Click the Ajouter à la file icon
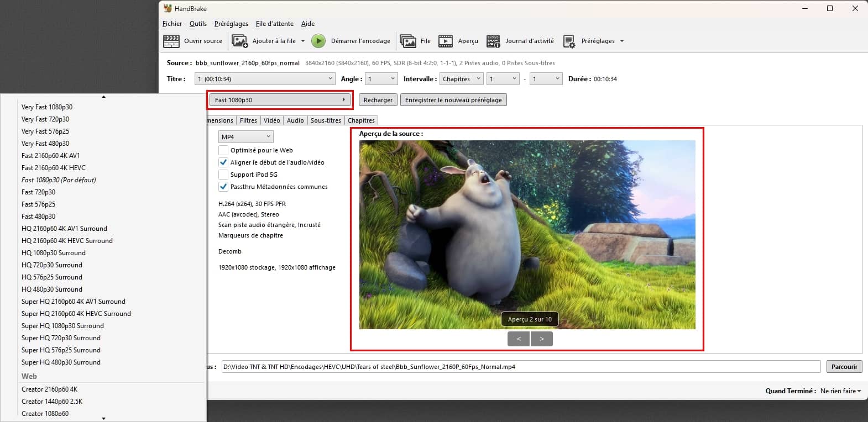868x422 pixels. [239, 41]
